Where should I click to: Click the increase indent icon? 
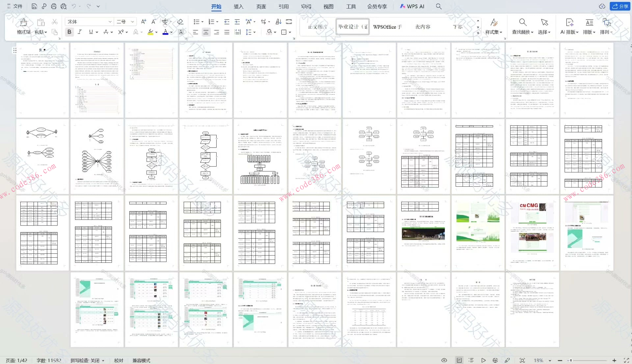[x=237, y=22]
